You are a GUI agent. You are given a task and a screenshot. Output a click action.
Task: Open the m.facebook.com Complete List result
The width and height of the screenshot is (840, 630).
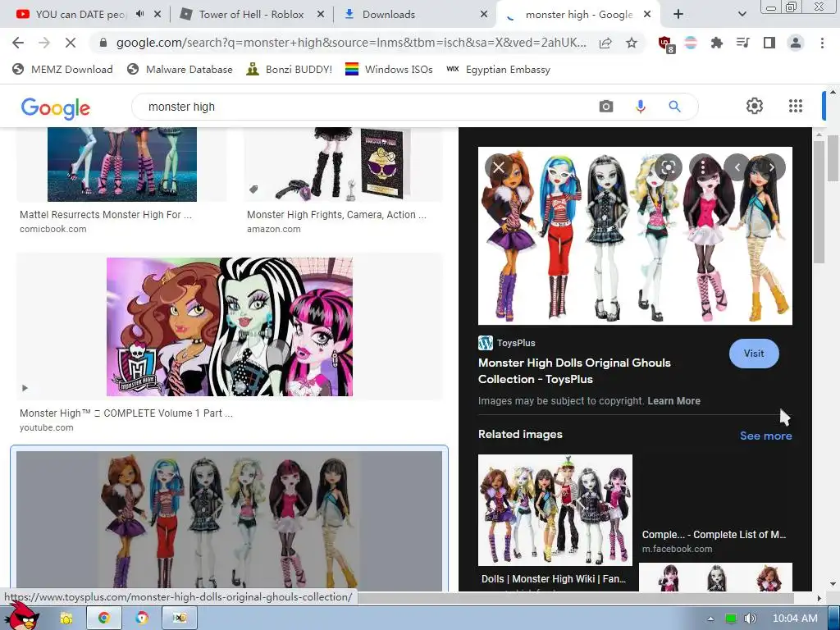point(714,541)
